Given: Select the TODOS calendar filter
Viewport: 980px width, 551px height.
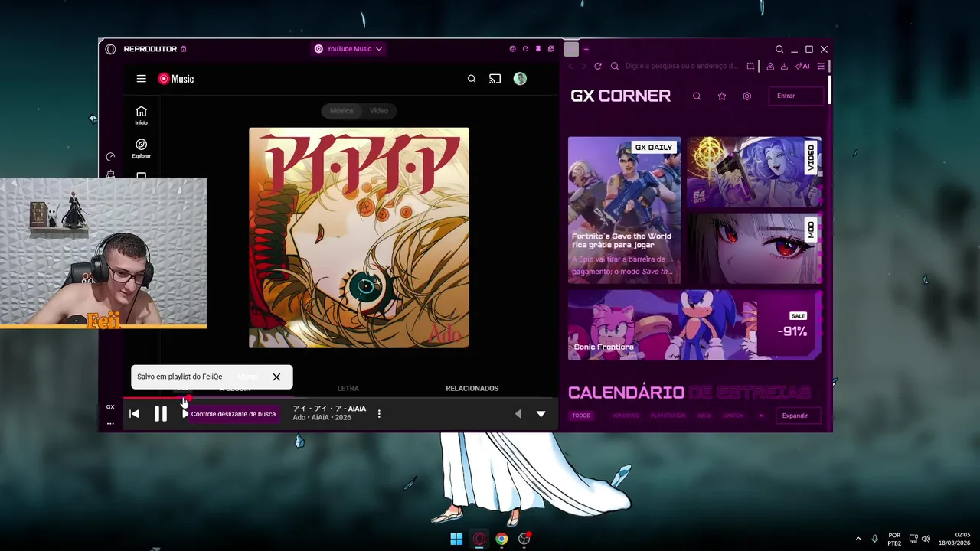Looking at the screenshot, I should (x=581, y=416).
